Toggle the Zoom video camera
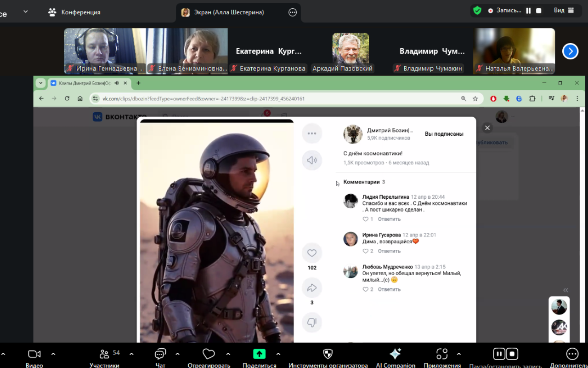This screenshot has height=368, width=588. (x=34, y=354)
